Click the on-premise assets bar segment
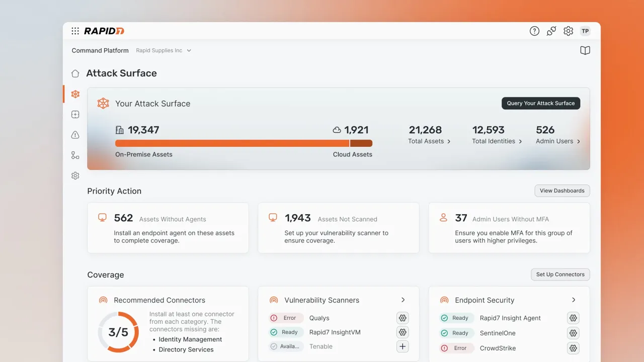Image resolution: width=644 pixels, height=362 pixels. (232, 143)
